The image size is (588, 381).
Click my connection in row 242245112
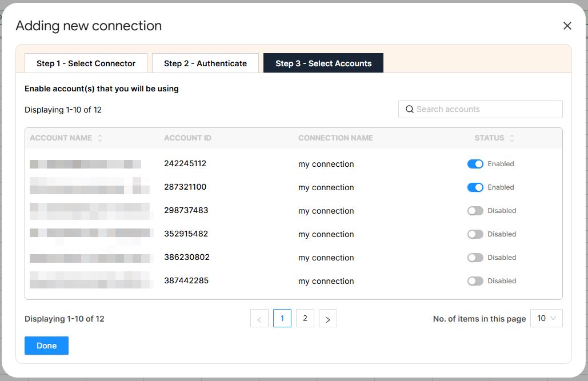326,165
